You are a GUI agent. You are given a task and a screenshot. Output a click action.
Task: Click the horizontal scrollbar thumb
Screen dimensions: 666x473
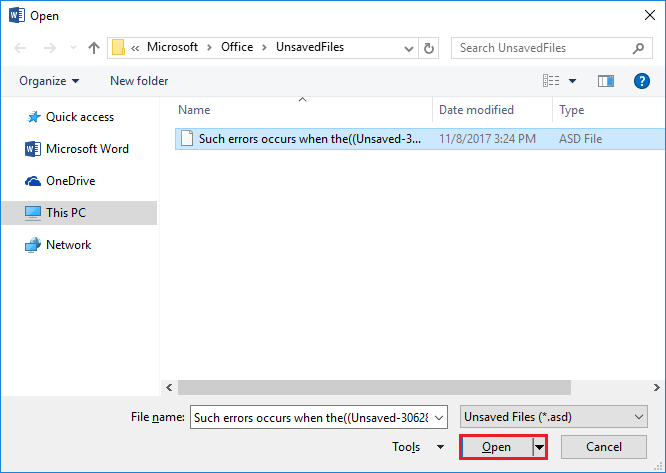point(374,387)
